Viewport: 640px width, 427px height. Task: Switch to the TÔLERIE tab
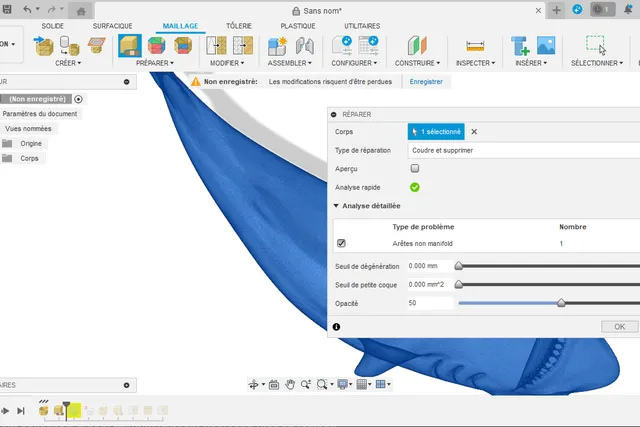[239, 26]
